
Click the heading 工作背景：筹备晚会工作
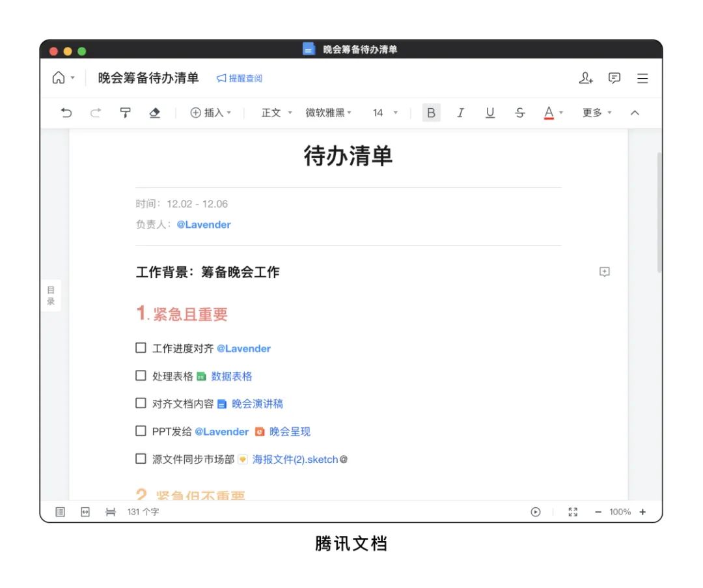pos(208,272)
